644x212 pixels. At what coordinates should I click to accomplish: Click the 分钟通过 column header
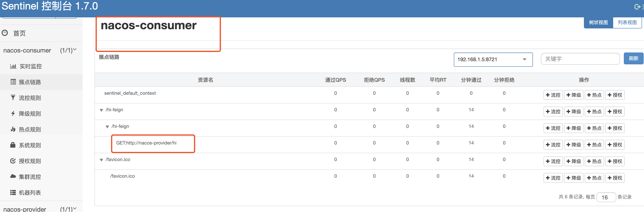(471, 80)
